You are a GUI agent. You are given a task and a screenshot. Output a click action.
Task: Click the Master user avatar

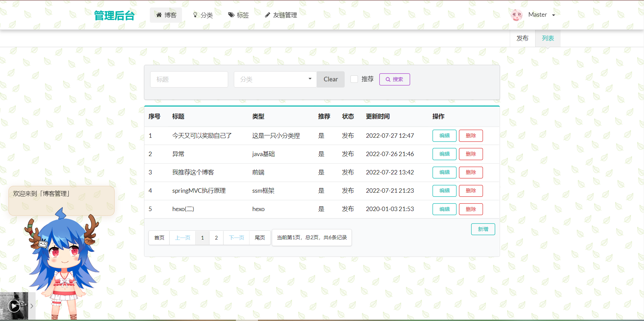(517, 15)
